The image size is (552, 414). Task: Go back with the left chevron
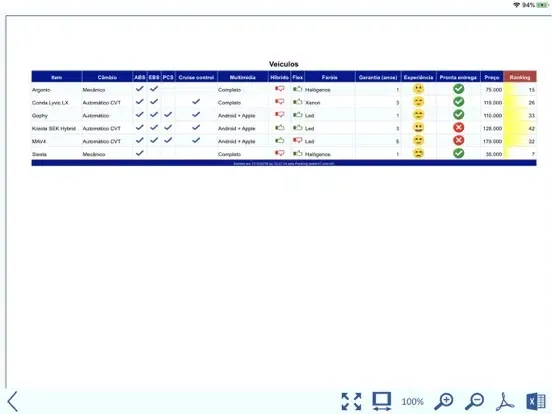13,401
